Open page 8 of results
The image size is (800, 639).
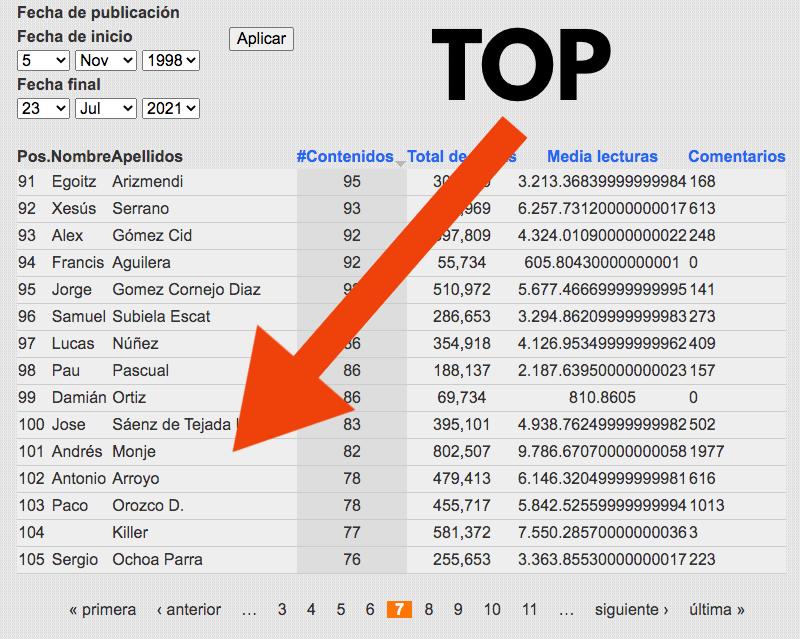point(429,609)
